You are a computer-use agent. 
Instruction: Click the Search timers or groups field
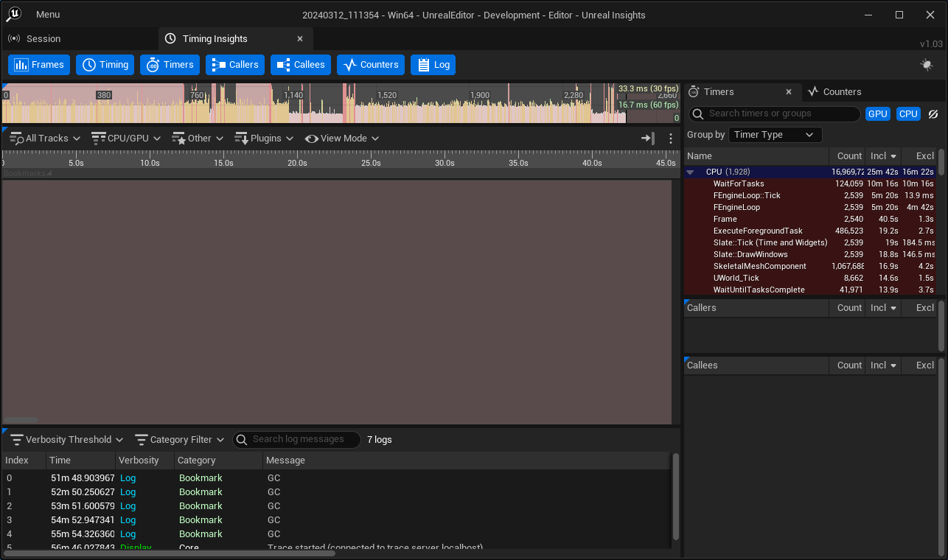point(781,114)
